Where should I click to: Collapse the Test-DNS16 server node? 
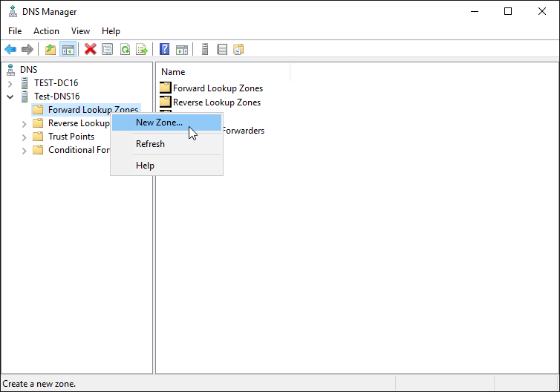10,97
